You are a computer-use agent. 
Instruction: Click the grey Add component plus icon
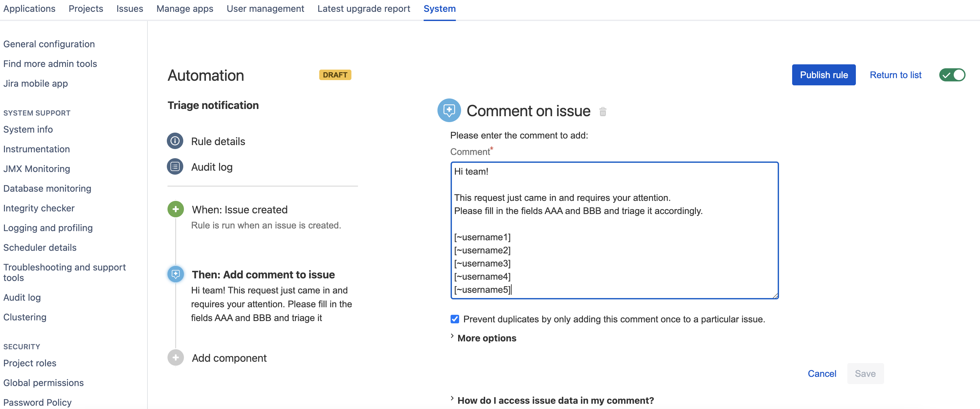(x=175, y=358)
